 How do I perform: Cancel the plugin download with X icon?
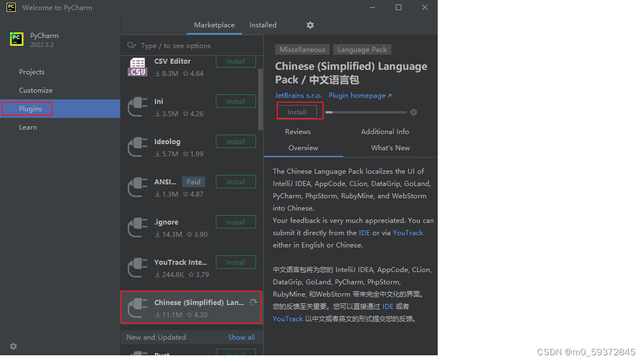point(414,112)
